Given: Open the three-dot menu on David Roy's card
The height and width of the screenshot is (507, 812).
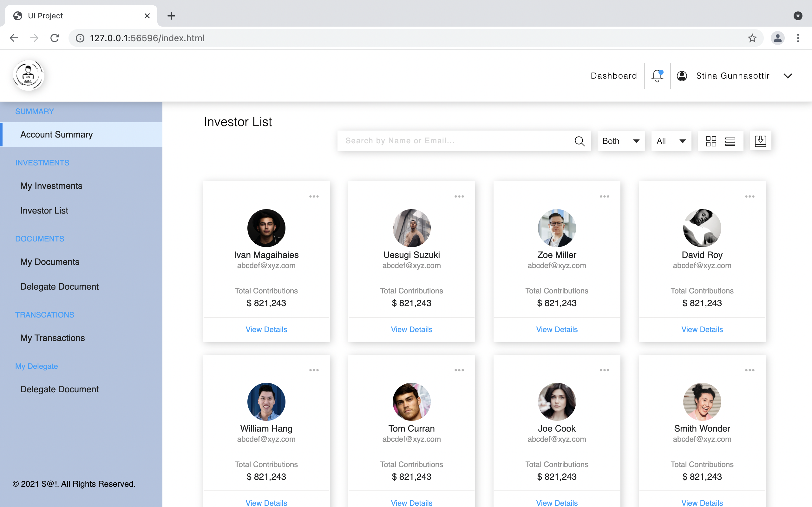Looking at the screenshot, I should (750, 196).
